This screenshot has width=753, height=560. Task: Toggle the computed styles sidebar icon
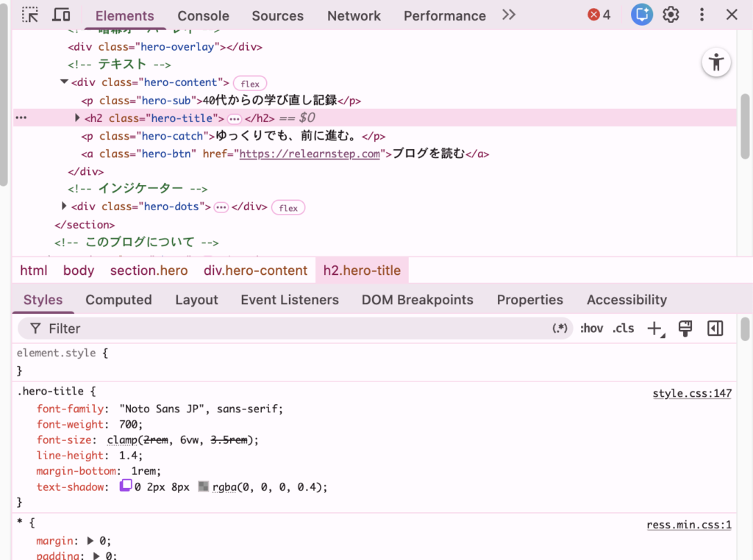715,329
